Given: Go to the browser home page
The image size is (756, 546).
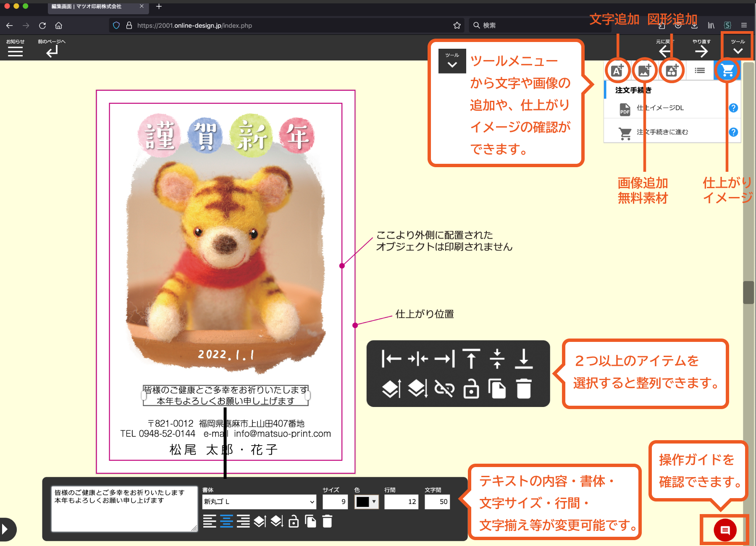Looking at the screenshot, I should tap(59, 25).
